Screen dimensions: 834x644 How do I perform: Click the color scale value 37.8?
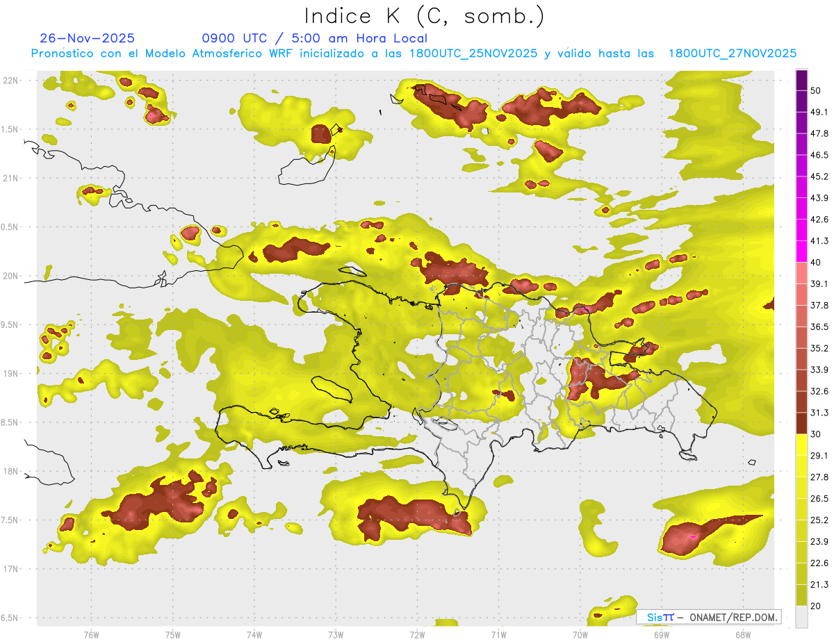(819, 305)
